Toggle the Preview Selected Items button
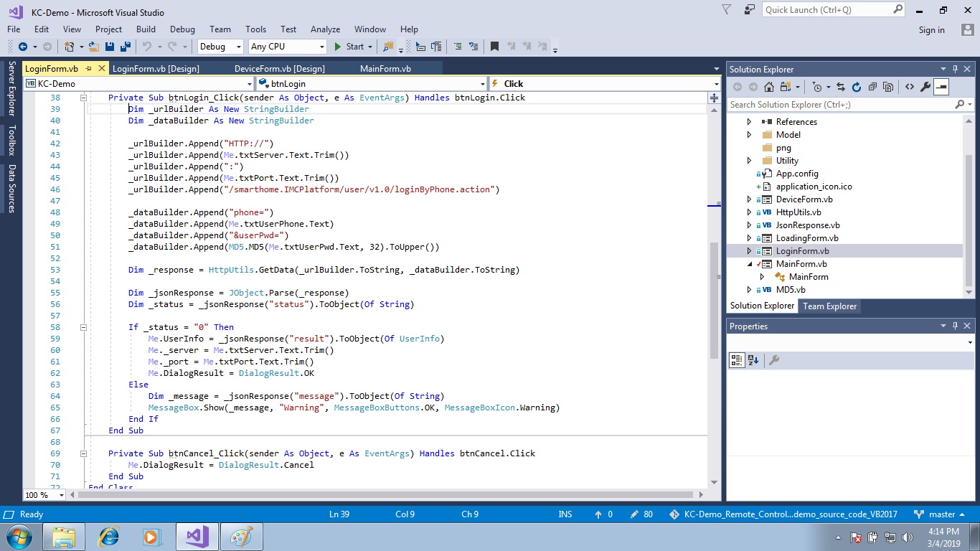980x551 pixels. coord(941,87)
